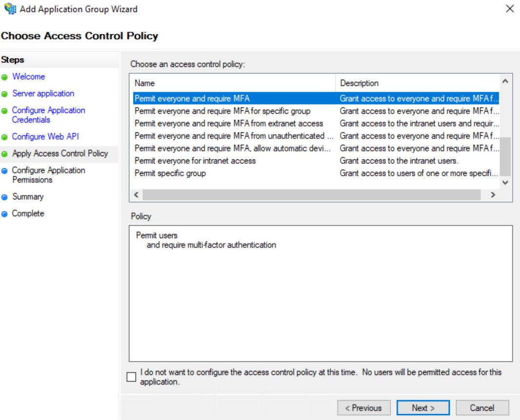Select Permit everyone and require MFA from extranet access
The height and width of the screenshot is (420, 520).
[316, 123]
